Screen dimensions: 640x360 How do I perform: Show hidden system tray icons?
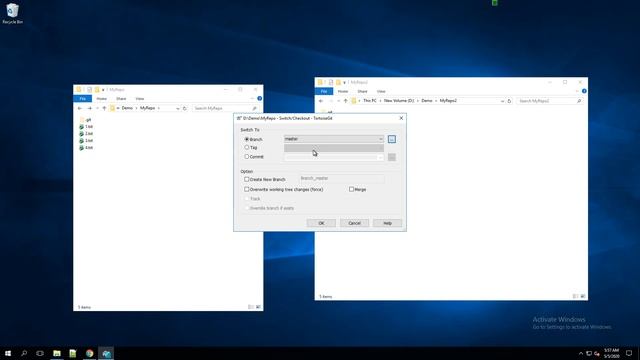point(580,353)
